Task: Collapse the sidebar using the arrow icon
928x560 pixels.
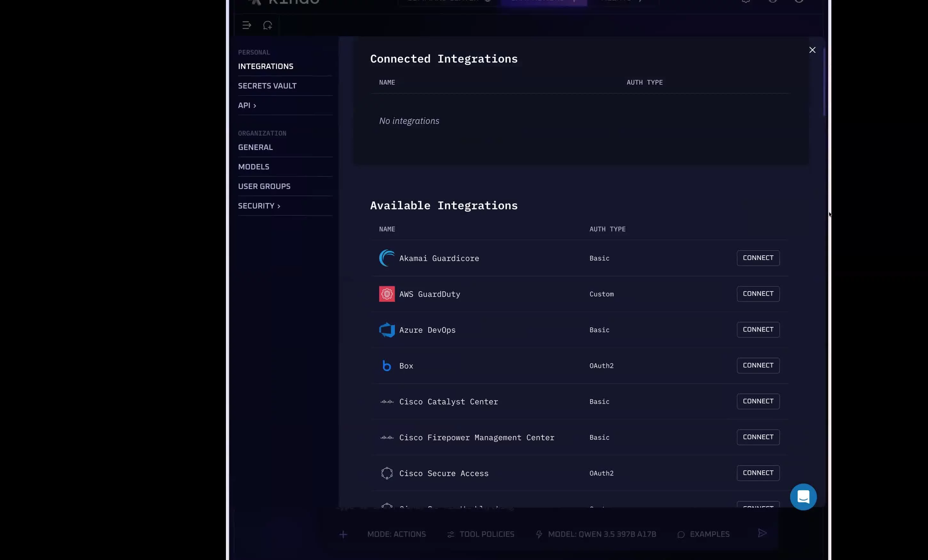Action: pos(247,25)
